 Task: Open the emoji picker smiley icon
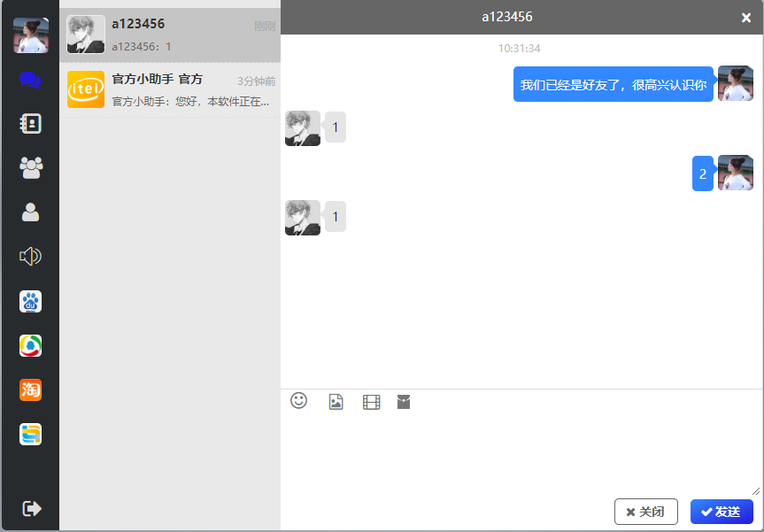tap(299, 401)
